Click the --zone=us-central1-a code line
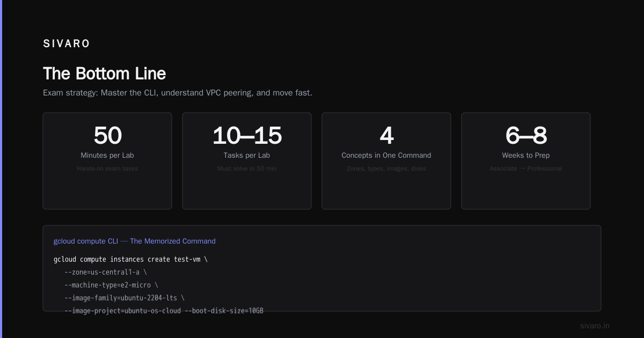Image resolution: width=644 pixels, height=338 pixels. click(106, 272)
